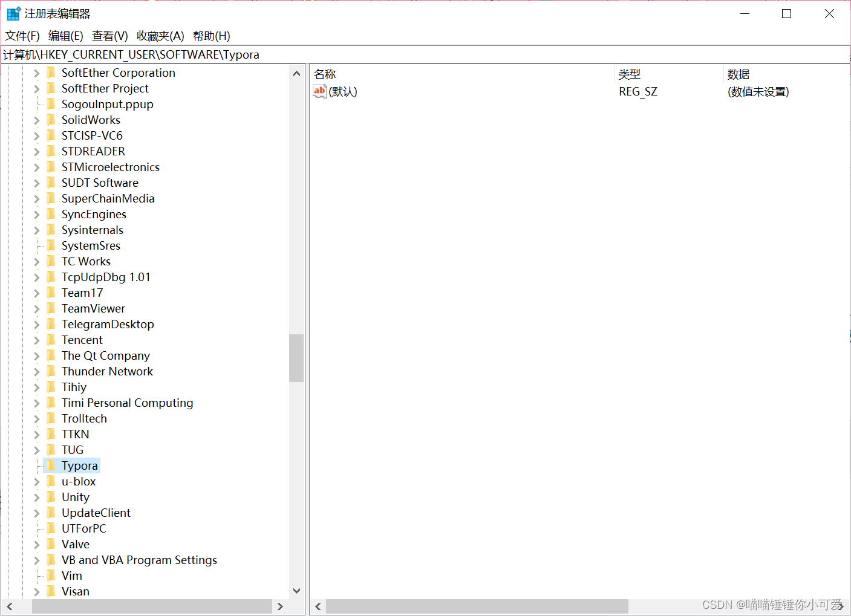Image resolution: width=851 pixels, height=616 pixels.
Task: Select the SogouInput.ppup folder icon
Action: point(51,104)
